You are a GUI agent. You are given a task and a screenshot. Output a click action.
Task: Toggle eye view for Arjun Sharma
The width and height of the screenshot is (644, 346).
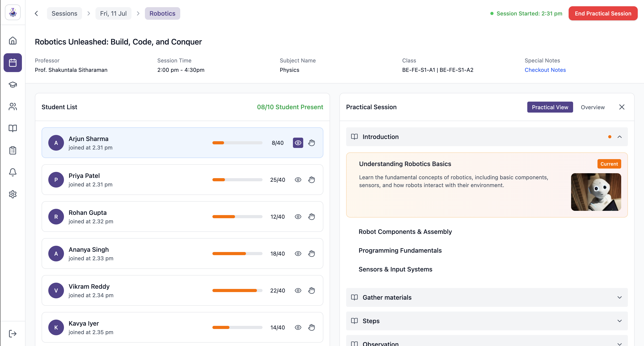[x=298, y=143]
